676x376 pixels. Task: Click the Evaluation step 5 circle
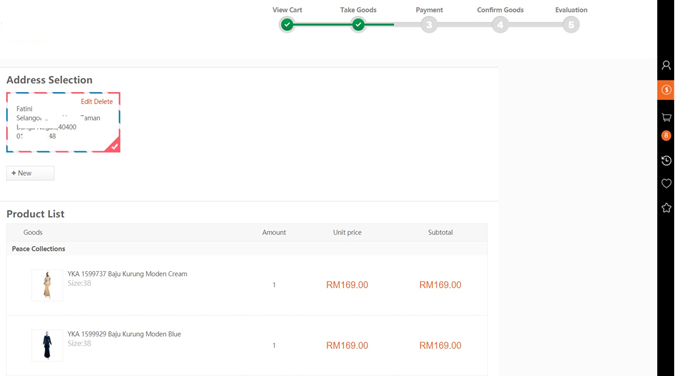click(x=571, y=25)
